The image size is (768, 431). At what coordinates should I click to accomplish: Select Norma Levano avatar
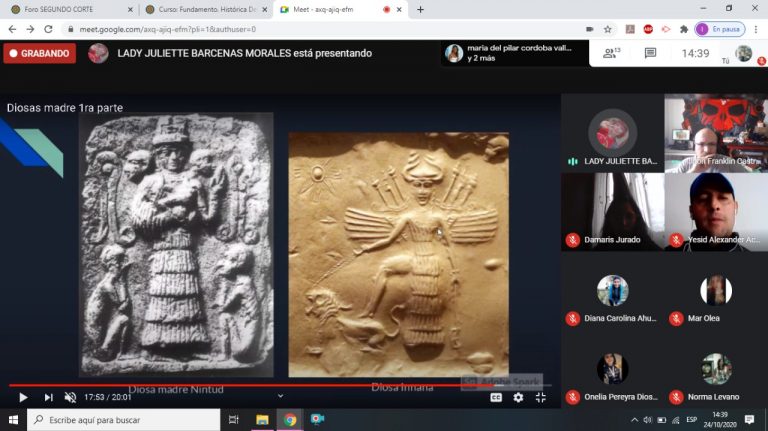pos(716,369)
